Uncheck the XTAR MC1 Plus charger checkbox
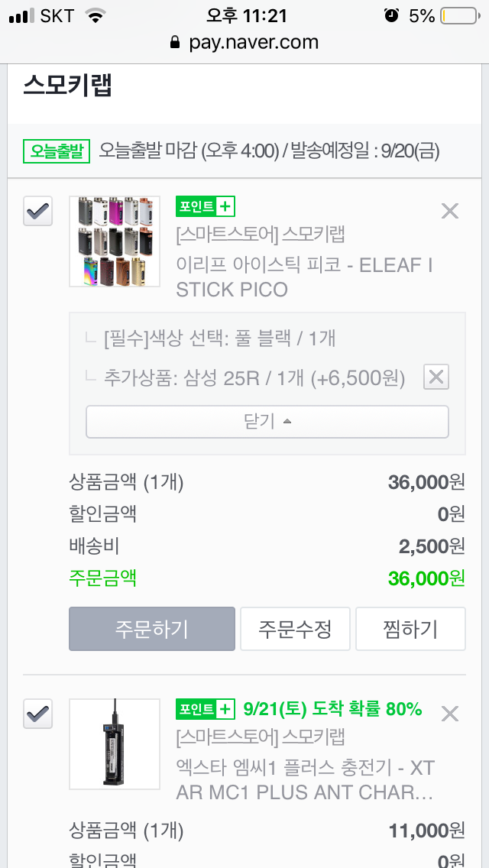This screenshot has height=868, width=489. coord(38,714)
